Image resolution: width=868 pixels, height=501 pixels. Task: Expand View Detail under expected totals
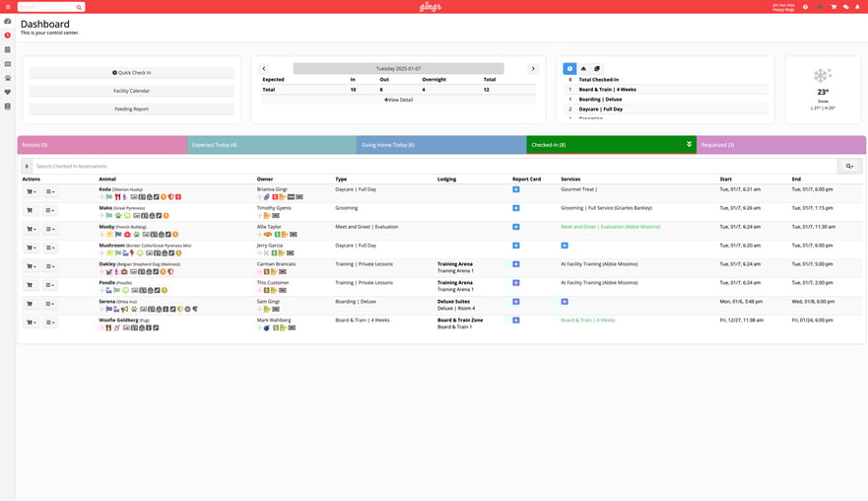coord(398,100)
